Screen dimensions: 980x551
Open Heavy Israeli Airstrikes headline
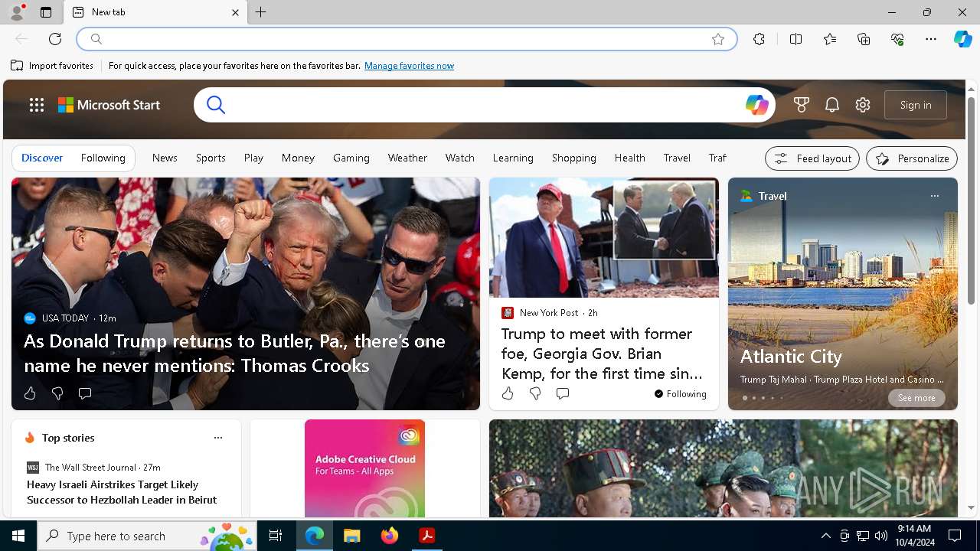pyautogui.click(x=122, y=492)
